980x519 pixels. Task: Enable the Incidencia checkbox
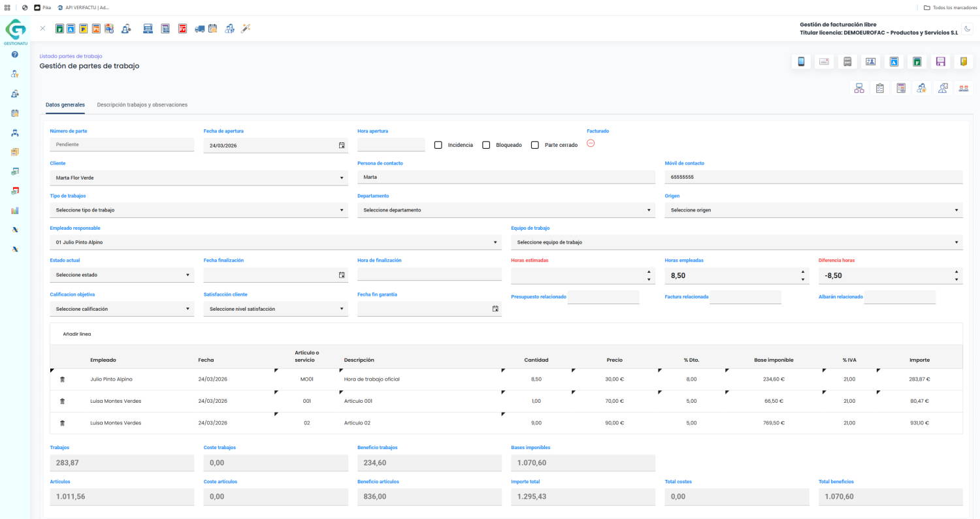point(438,145)
